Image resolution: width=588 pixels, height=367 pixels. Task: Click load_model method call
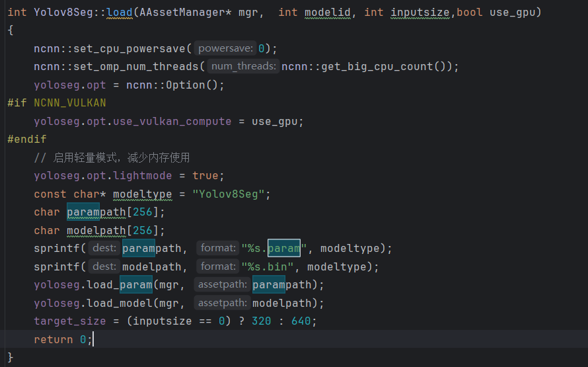(120, 304)
